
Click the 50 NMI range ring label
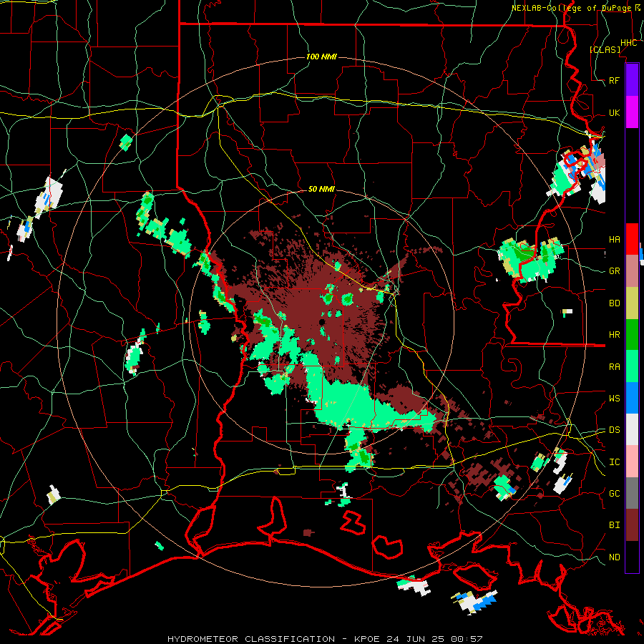pos(321,189)
